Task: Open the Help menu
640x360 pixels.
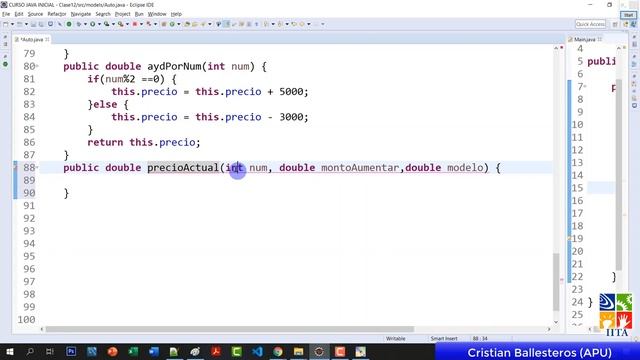Action: tap(176, 14)
